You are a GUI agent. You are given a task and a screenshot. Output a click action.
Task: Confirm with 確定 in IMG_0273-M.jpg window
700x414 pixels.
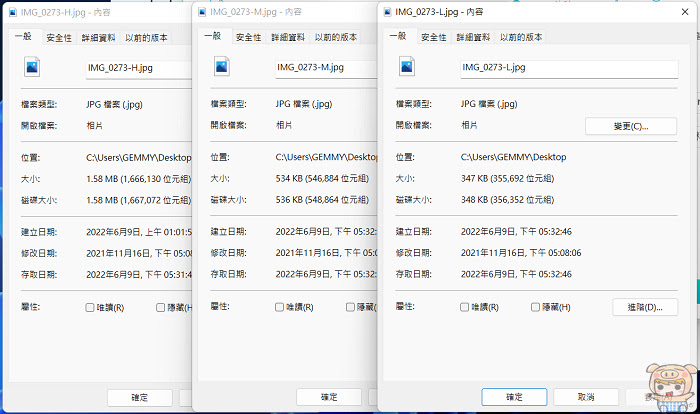point(329,397)
